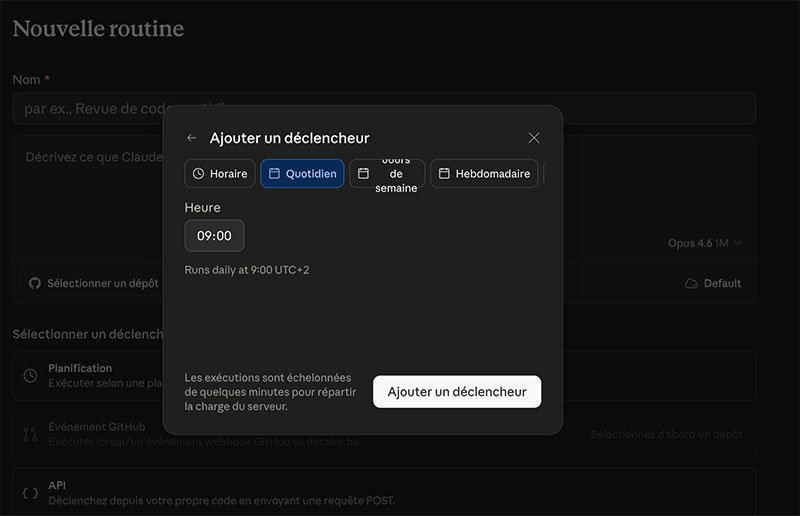Select the Hebdomadaire schedule tab
Screen dimensions: 800x516
pos(484,174)
